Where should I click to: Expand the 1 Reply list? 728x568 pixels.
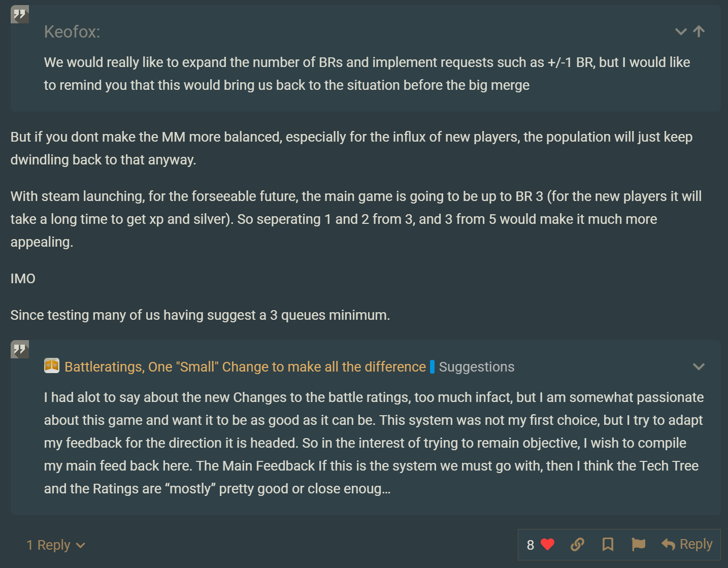tap(56, 545)
